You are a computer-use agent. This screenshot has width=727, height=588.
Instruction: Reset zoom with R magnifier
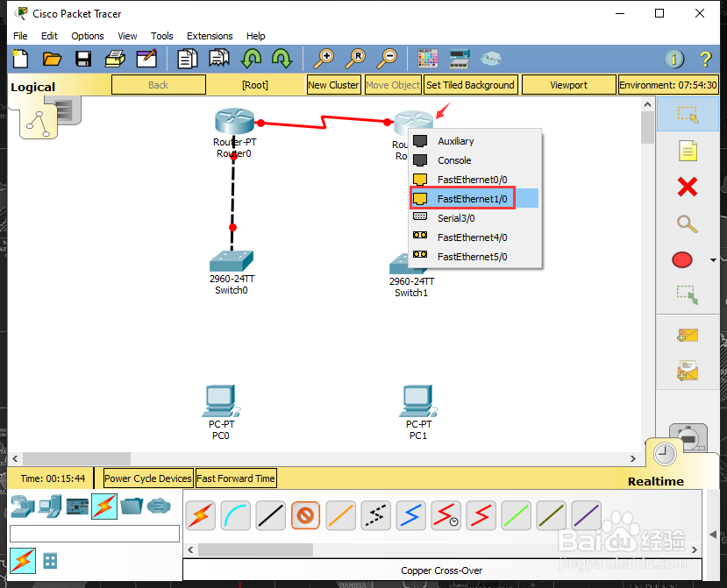[355, 59]
